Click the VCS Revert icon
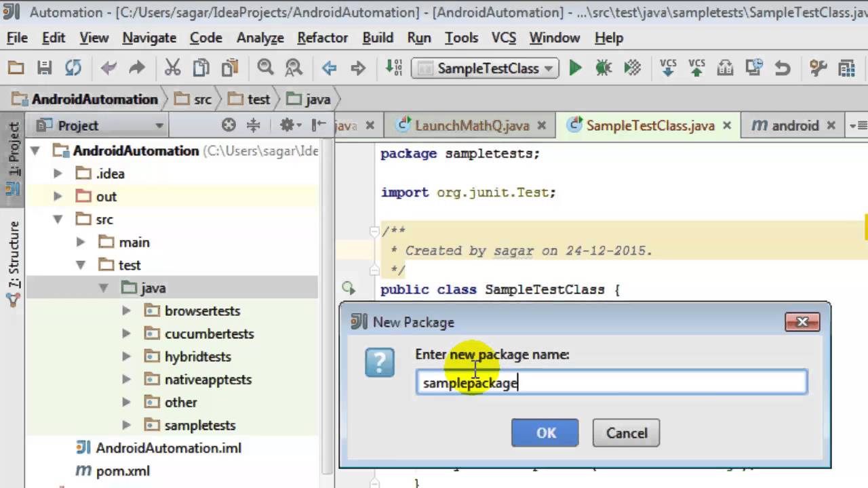This screenshot has width=868, height=488. (783, 68)
